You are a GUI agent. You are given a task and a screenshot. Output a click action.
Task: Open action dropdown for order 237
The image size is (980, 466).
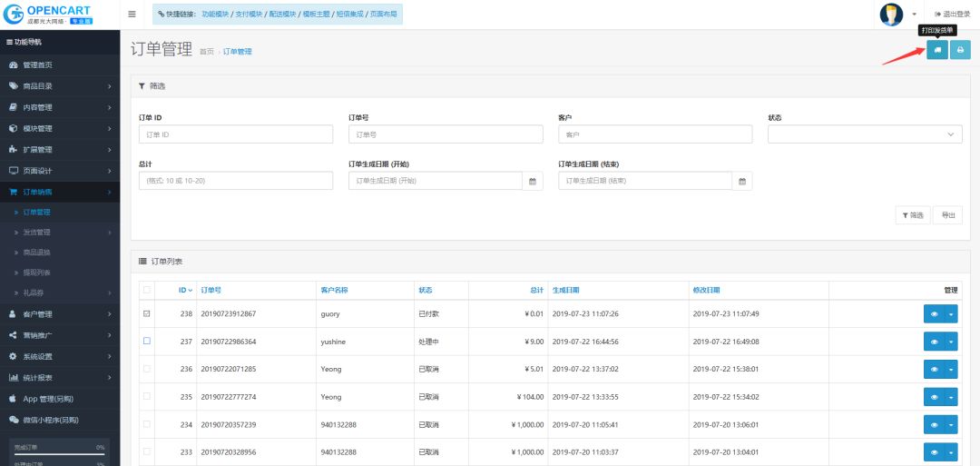951,342
